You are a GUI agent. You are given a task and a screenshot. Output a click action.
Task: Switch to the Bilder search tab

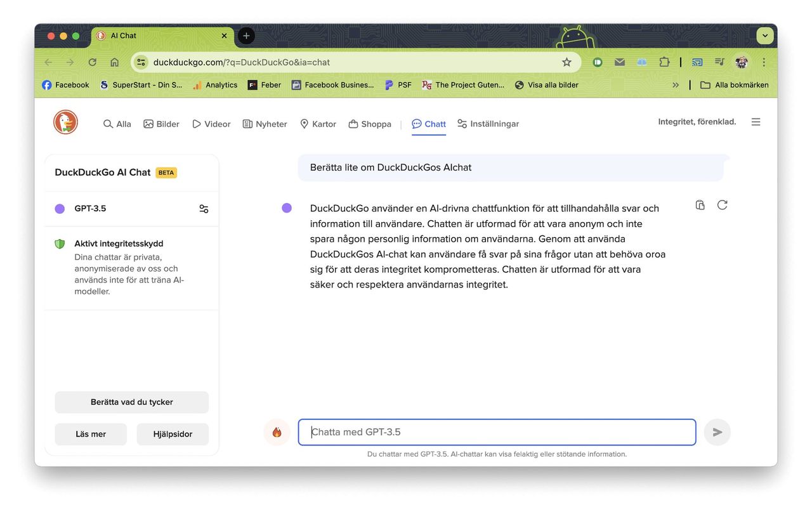pyautogui.click(x=161, y=124)
